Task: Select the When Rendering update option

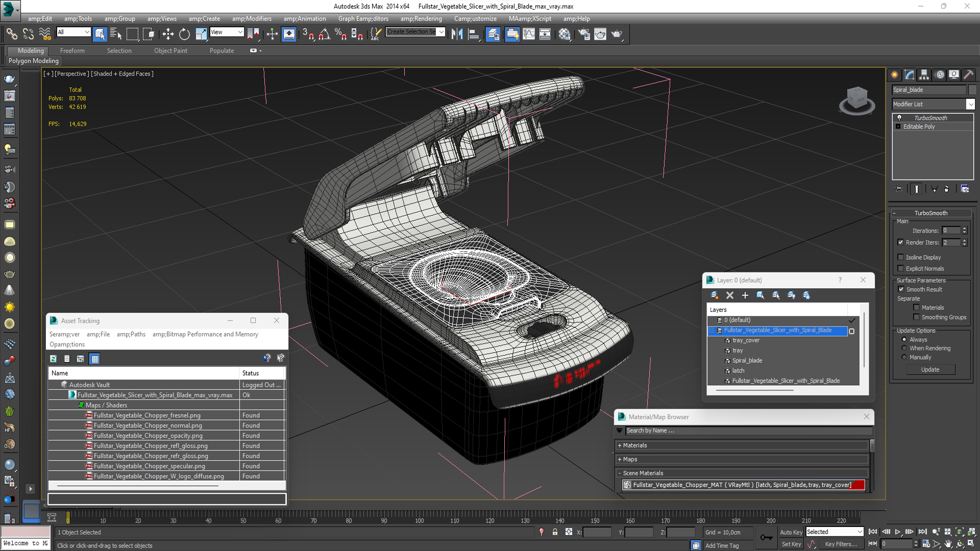Action: (904, 348)
